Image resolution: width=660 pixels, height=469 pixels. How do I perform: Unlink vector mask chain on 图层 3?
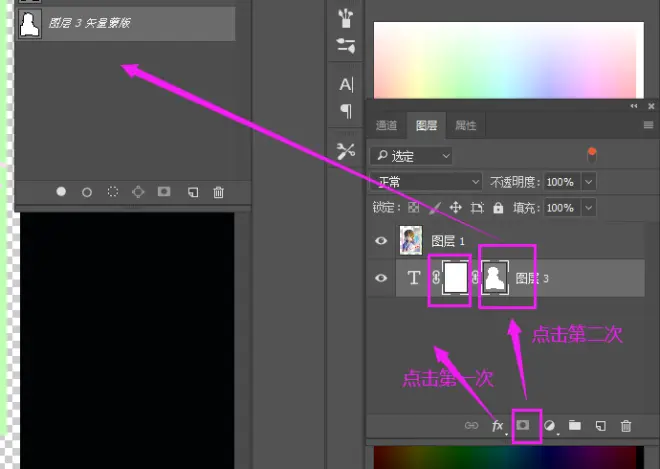pos(475,277)
